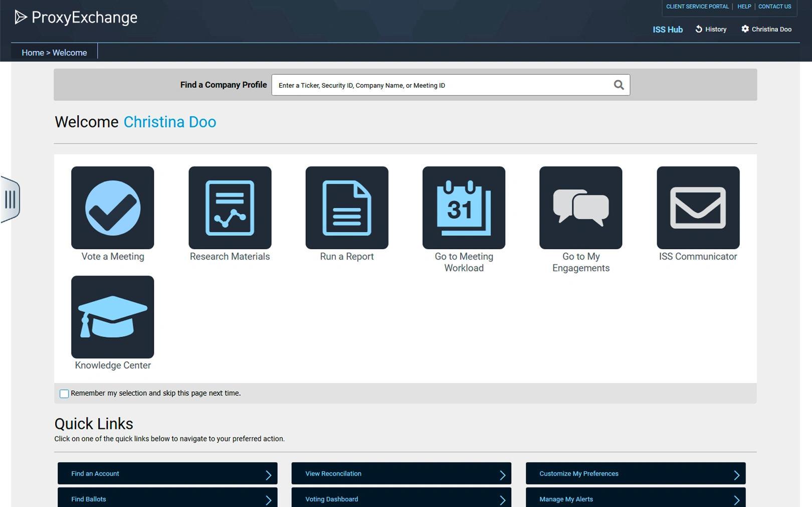Image resolution: width=812 pixels, height=507 pixels.
Task: Click the Research Materials label
Action: pos(230,257)
